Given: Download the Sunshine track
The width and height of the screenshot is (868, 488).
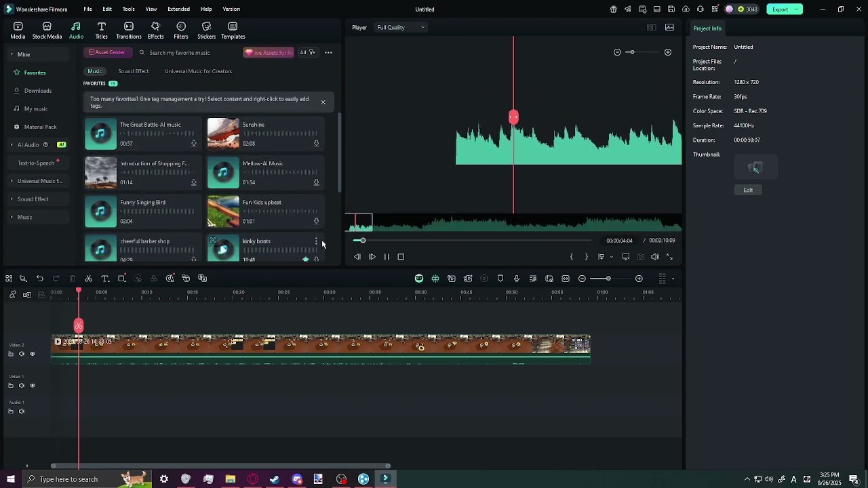Looking at the screenshot, I should [x=316, y=144].
